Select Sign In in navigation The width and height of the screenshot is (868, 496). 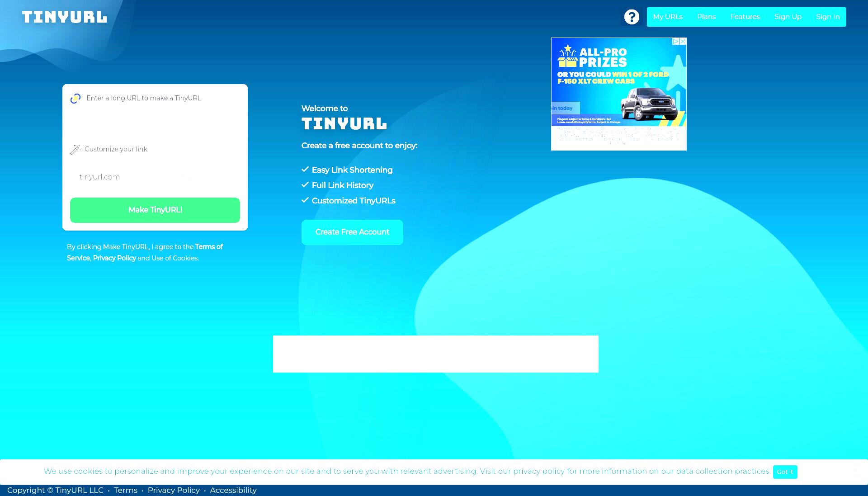[827, 17]
